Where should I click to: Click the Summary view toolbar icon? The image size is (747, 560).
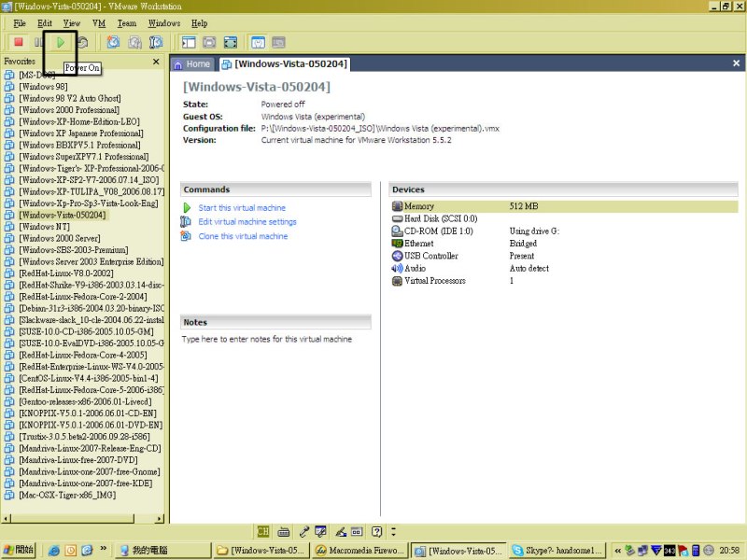click(258, 42)
